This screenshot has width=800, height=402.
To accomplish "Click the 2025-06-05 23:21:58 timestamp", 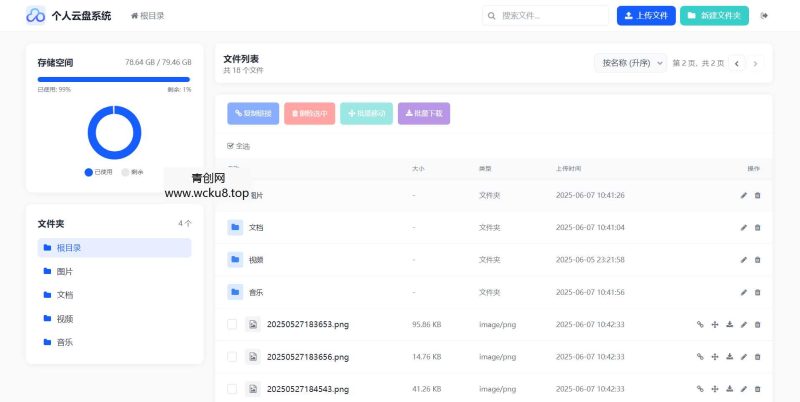I will [590, 260].
